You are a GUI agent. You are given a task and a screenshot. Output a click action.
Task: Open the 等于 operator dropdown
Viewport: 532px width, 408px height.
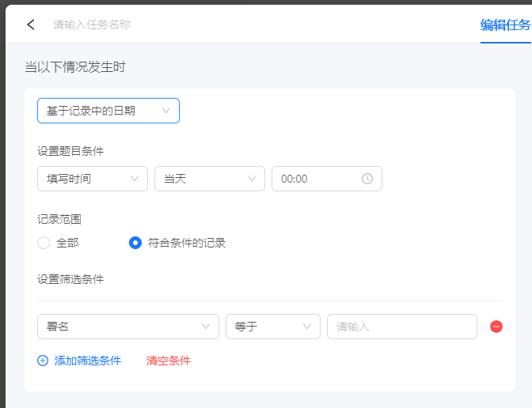(273, 327)
